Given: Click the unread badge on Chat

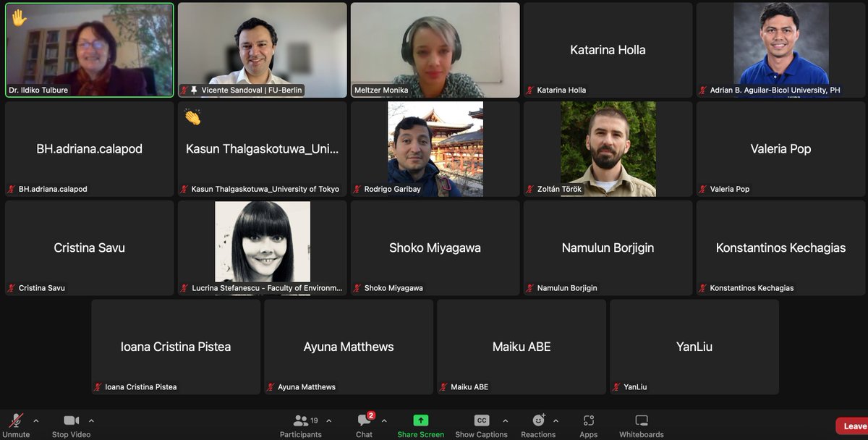Looking at the screenshot, I should 371,415.
